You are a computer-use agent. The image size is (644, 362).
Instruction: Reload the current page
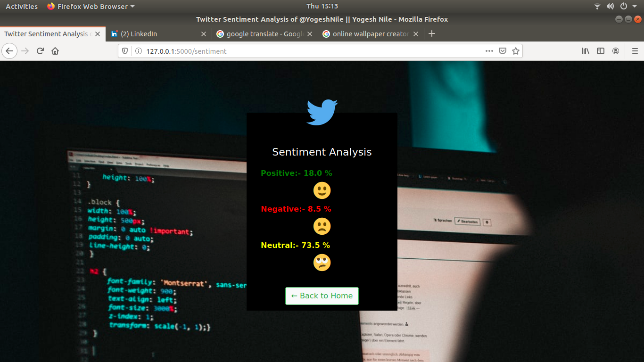pos(40,51)
